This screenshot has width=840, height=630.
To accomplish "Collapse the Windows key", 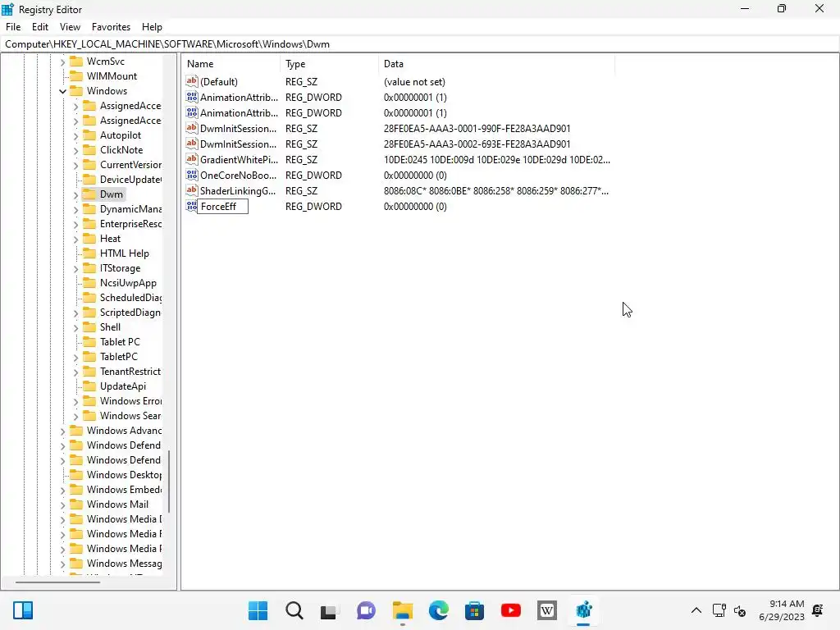I will [62, 91].
